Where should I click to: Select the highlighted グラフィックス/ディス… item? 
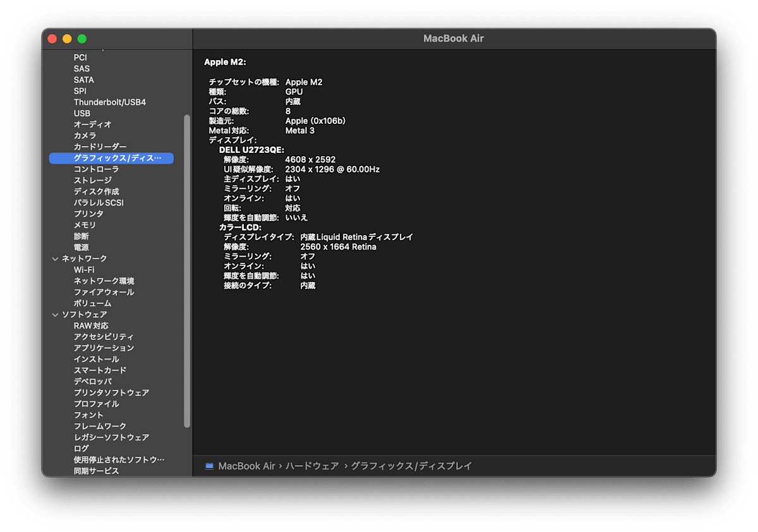111,158
